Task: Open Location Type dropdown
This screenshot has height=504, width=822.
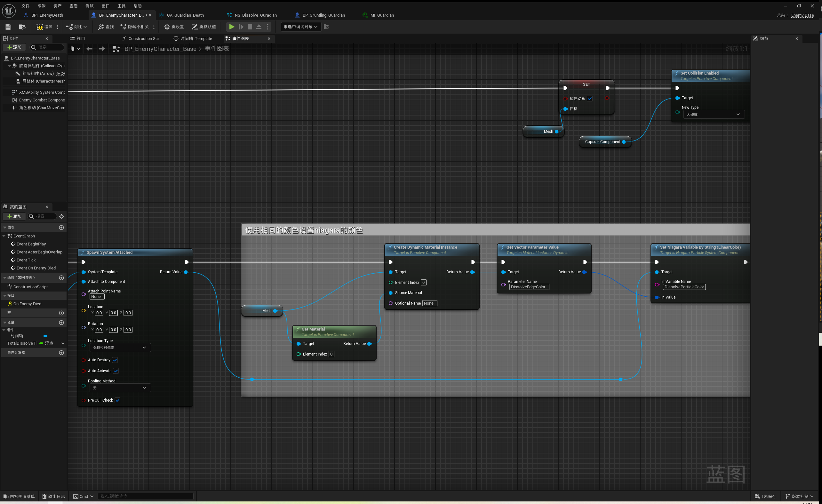Action: (120, 348)
